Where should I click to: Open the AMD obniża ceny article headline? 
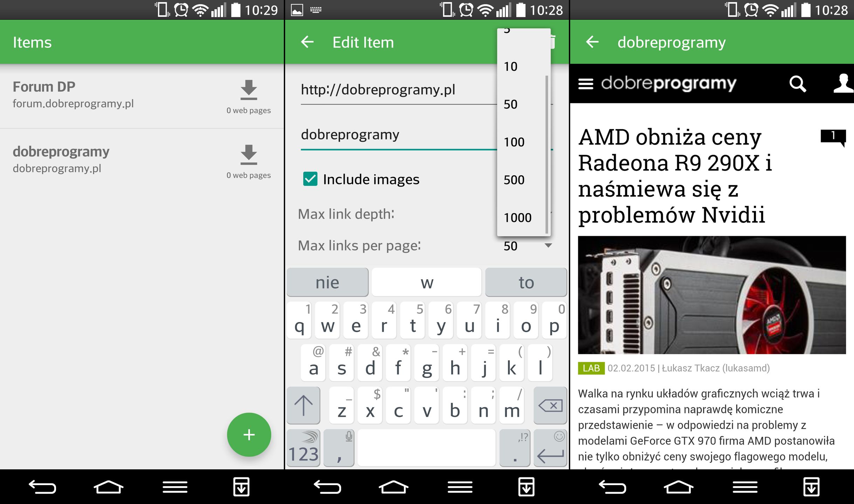pos(675,176)
